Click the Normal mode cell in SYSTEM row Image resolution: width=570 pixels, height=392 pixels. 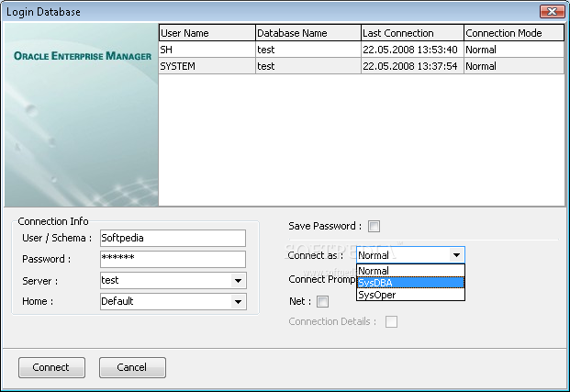click(514, 66)
